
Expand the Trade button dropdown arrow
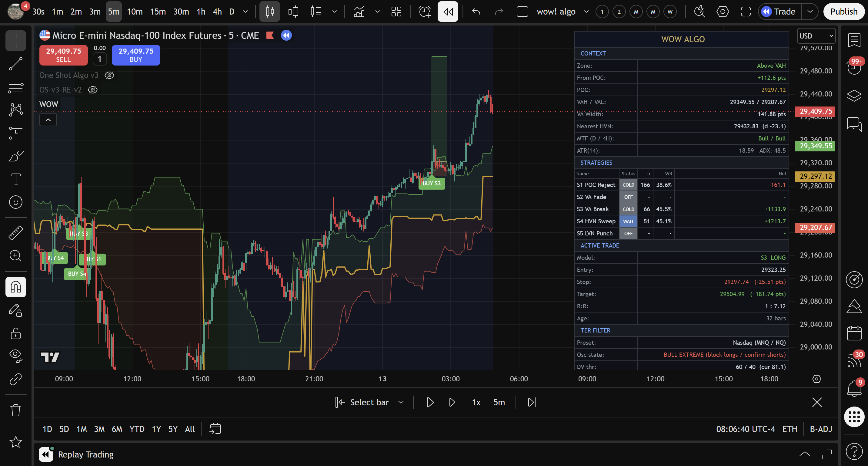pos(810,12)
